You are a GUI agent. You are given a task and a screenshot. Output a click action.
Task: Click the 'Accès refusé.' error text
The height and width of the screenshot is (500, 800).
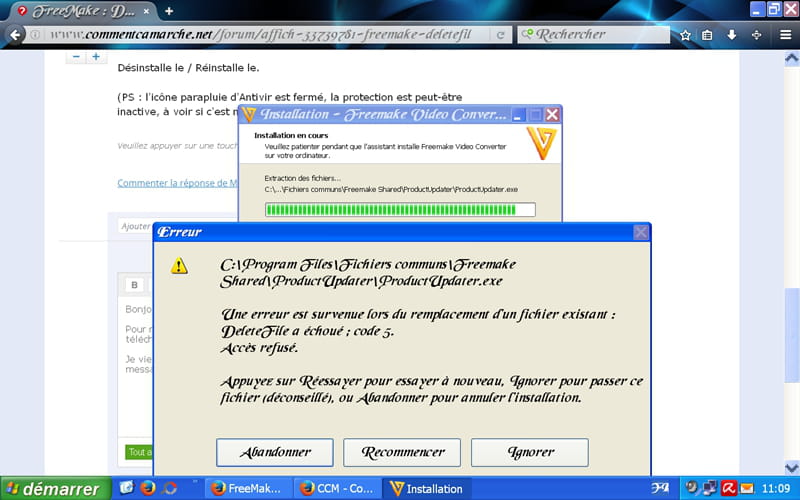[x=259, y=348]
